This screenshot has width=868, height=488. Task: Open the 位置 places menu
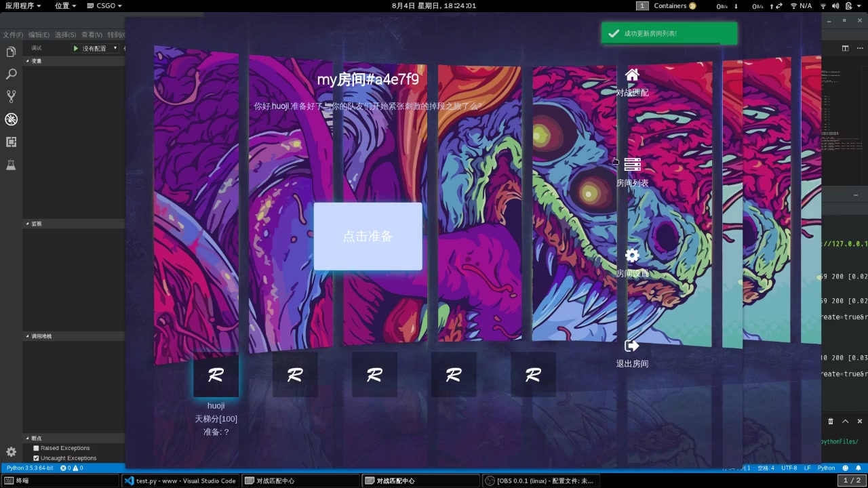pos(65,5)
